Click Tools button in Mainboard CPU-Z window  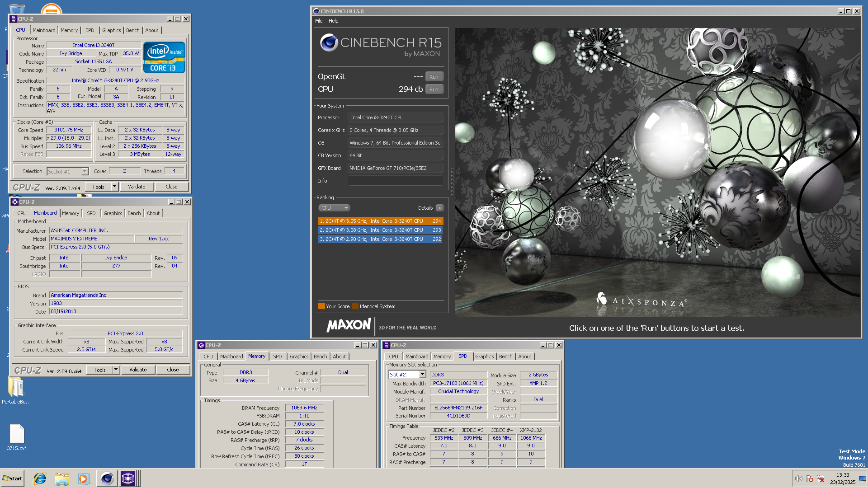(99, 370)
